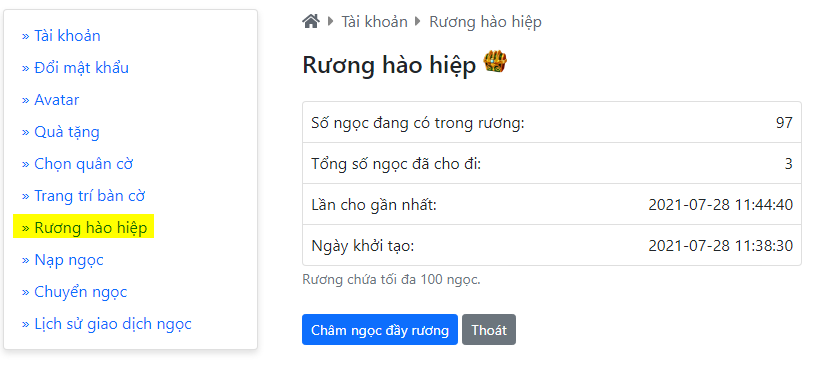
Task: View Lịch sử giao dịch ngọc
Action: (107, 324)
